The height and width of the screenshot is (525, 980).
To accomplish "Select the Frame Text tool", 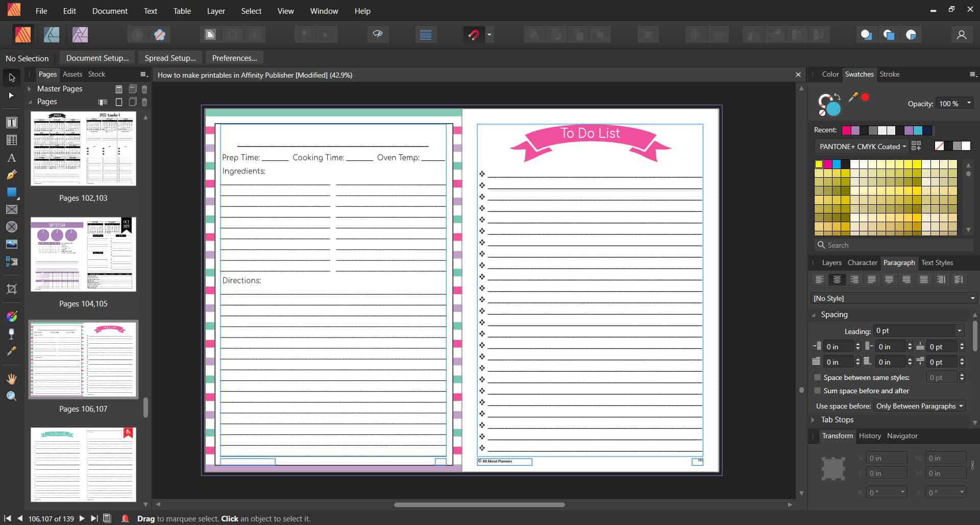I will tap(11, 123).
